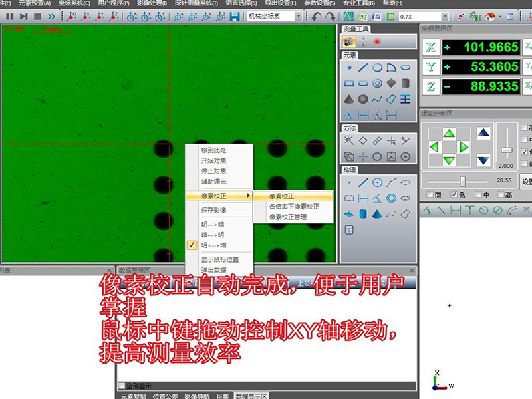This screenshot has height=399, width=532.
Task: Click the Z axis zero button
Action: pyautogui.click(x=431, y=86)
